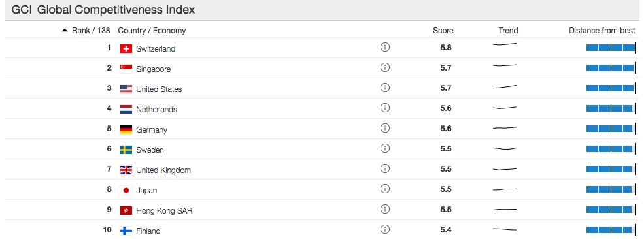Open info icon for Japan
The image size is (644, 239).
pos(385,189)
